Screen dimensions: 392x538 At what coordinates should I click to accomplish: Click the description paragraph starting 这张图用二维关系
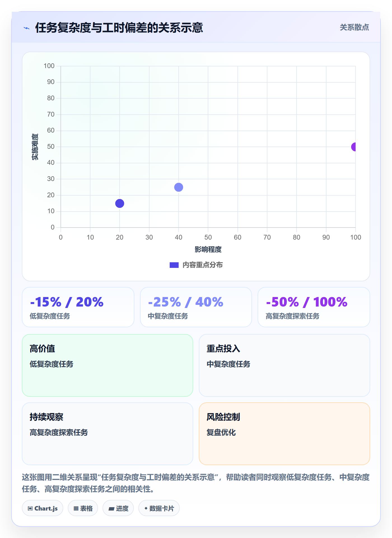pyautogui.click(x=196, y=483)
